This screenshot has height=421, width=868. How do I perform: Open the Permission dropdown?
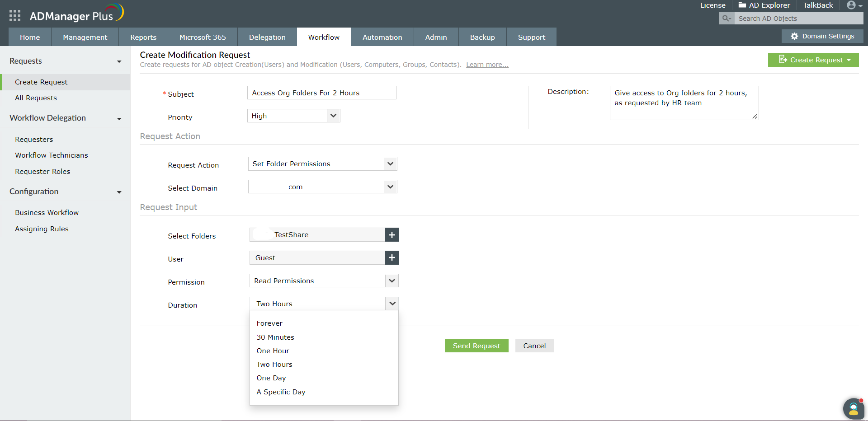392,281
